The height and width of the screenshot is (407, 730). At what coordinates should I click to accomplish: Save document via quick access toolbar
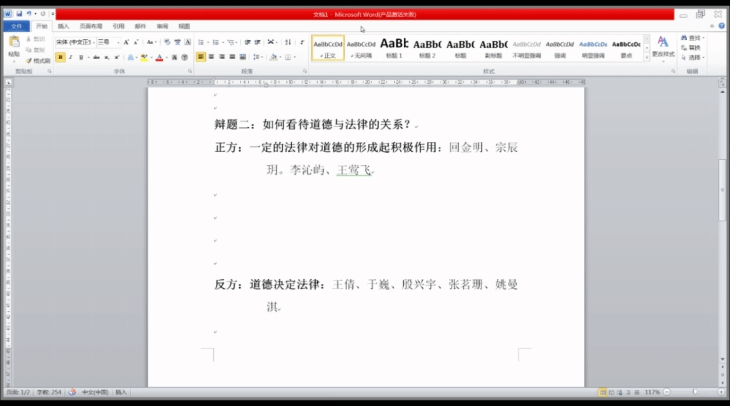[x=19, y=13]
